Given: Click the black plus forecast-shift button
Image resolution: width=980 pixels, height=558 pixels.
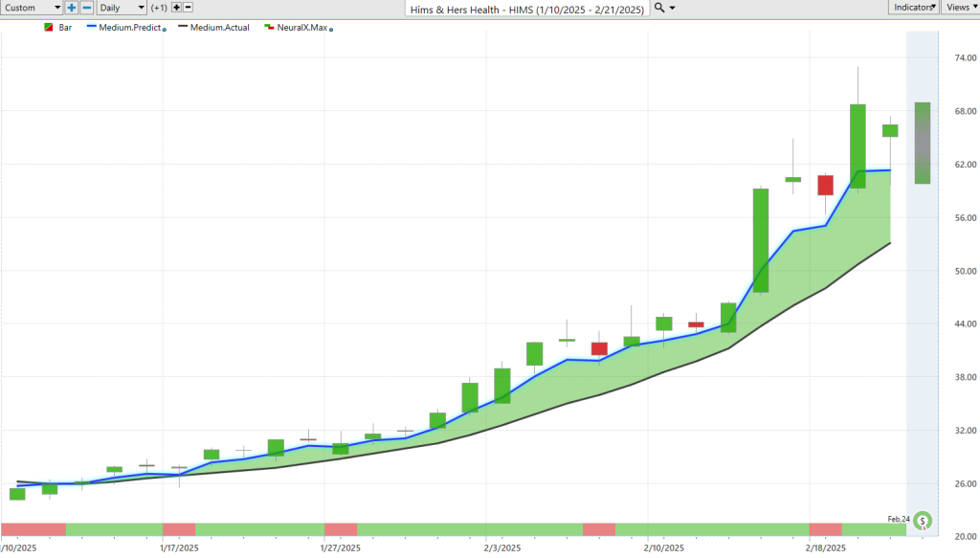Looking at the screenshot, I should pos(176,8).
